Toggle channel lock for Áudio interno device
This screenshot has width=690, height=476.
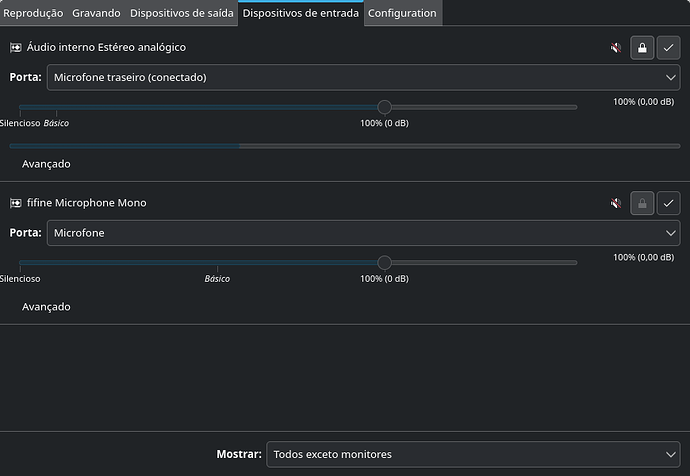coord(642,48)
